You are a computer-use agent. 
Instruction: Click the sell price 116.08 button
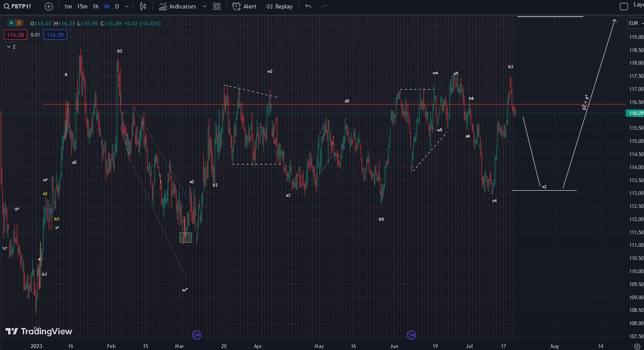[16, 35]
